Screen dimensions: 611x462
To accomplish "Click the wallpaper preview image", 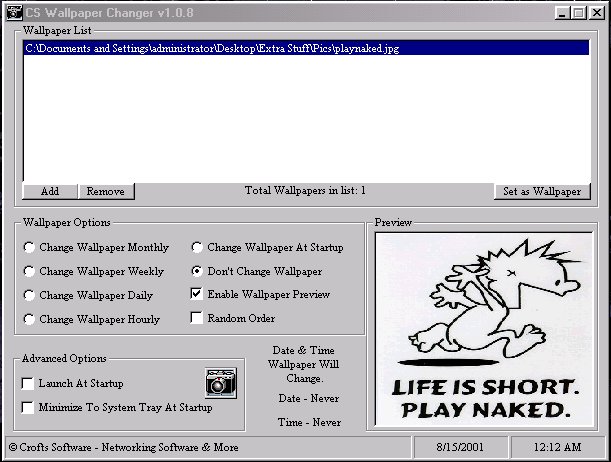I will click(x=484, y=328).
